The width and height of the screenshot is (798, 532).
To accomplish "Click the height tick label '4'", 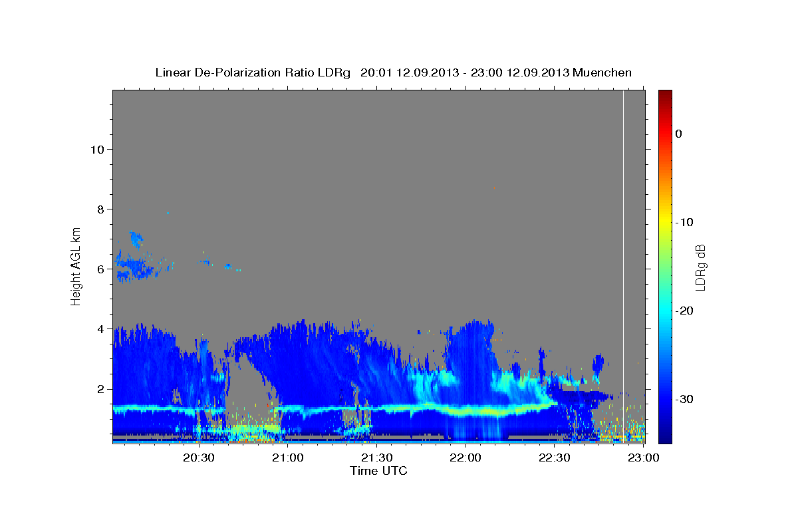I will 100,329.
